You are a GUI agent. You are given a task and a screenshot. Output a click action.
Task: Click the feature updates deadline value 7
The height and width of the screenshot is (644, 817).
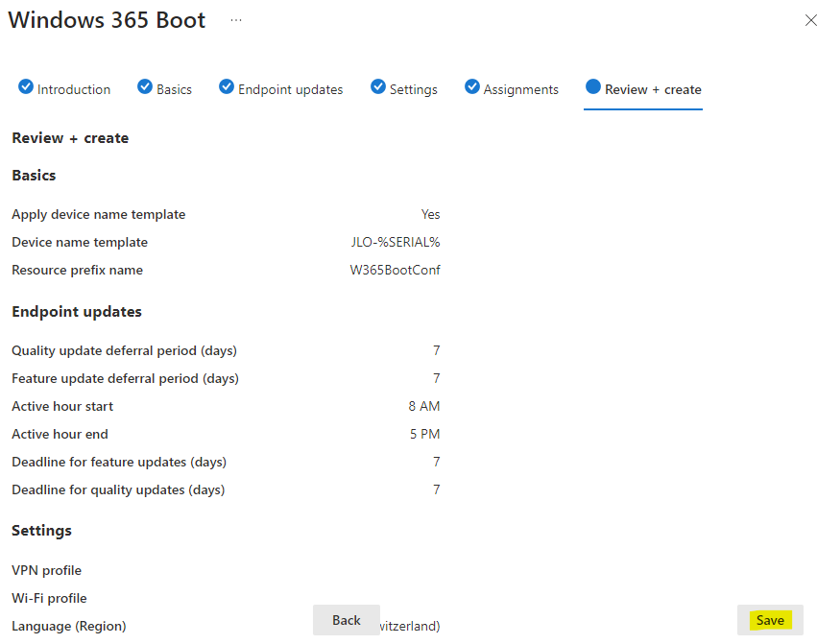pos(437,462)
